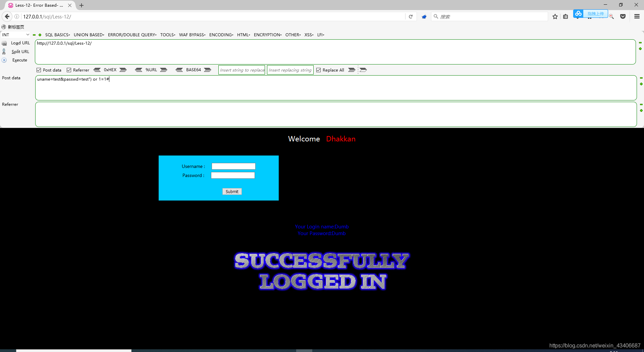
Task: Focus the Password input field
Action: [x=233, y=175]
